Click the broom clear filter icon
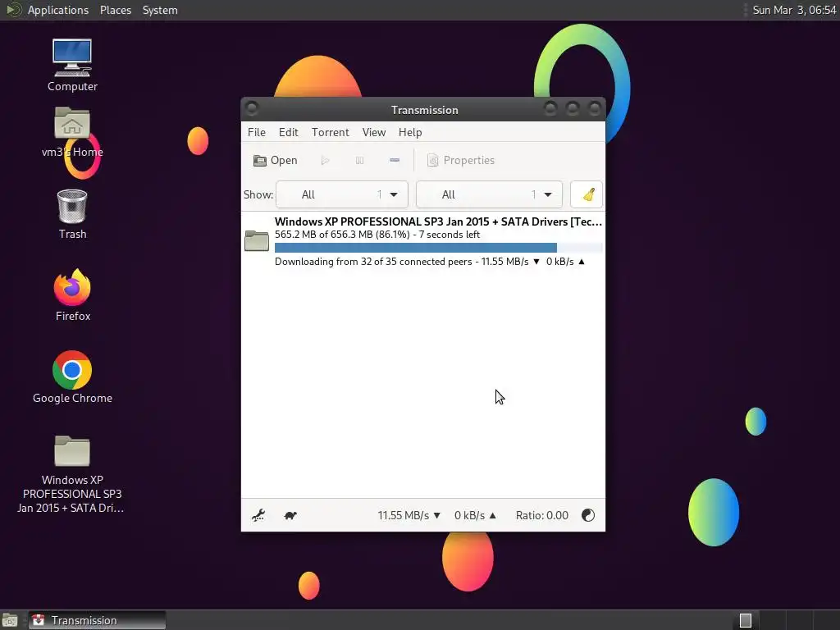Screen dimensions: 840x630 click(x=587, y=194)
